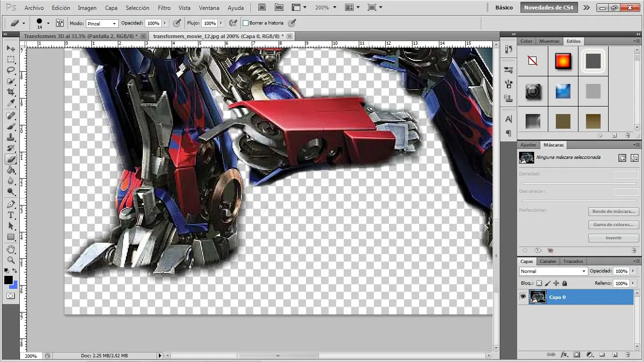Viewport: 644px width, 362px height.
Task: Open the Capas panel options menu
Action: point(636,261)
